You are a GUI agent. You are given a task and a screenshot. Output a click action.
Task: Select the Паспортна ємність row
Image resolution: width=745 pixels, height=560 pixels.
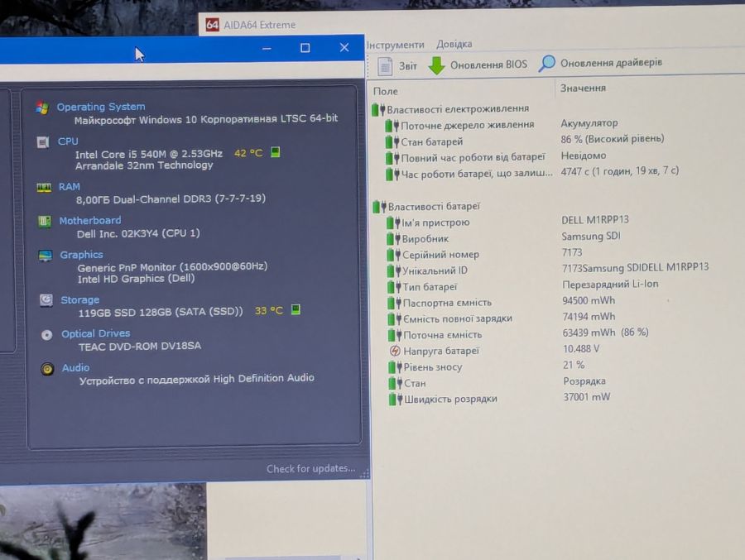[502, 302]
